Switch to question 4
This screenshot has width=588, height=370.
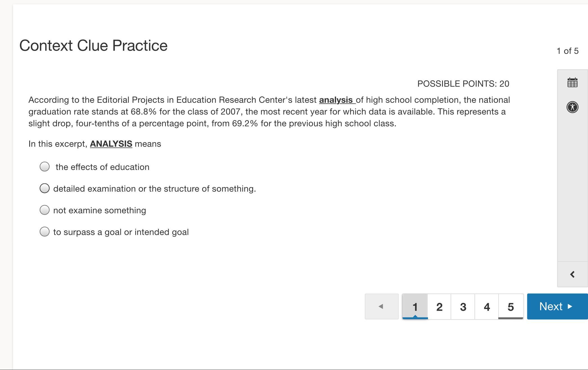487,307
